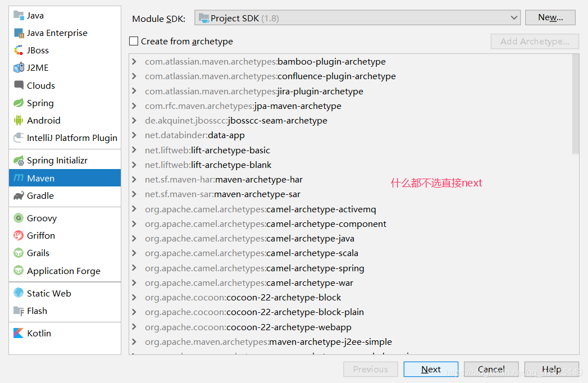
Task: Click the Spring Initializr icon
Action: pyautogui.click(x=19, y=161)
